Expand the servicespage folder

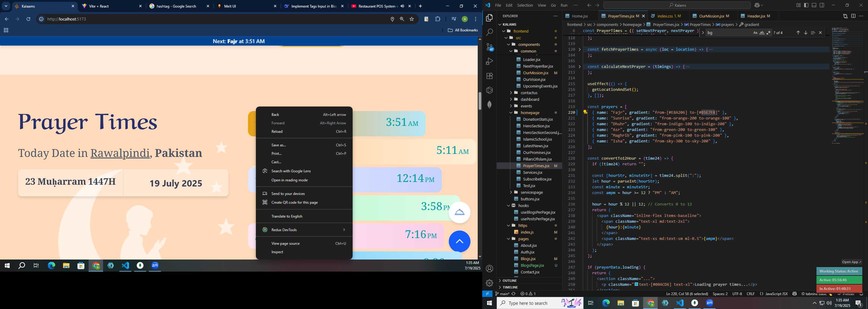tap(532, 192)
